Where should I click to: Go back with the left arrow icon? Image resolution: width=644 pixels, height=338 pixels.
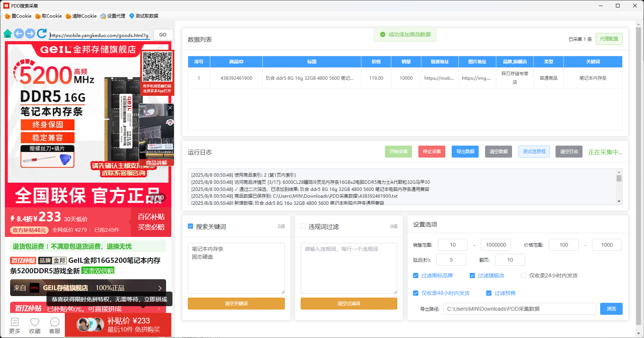point(19,34)
